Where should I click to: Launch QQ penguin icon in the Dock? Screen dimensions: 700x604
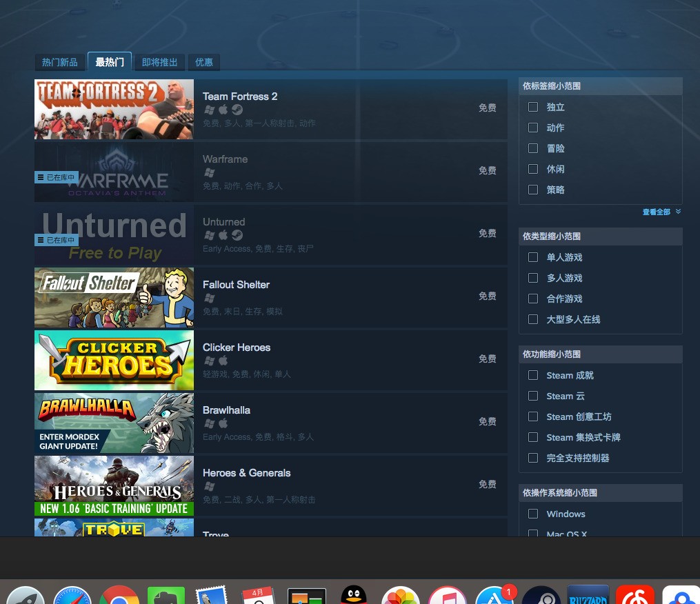coord(353,596)
